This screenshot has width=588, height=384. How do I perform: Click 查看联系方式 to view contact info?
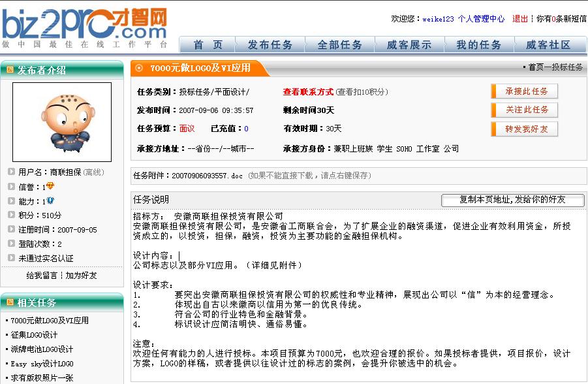coord(308,92)
